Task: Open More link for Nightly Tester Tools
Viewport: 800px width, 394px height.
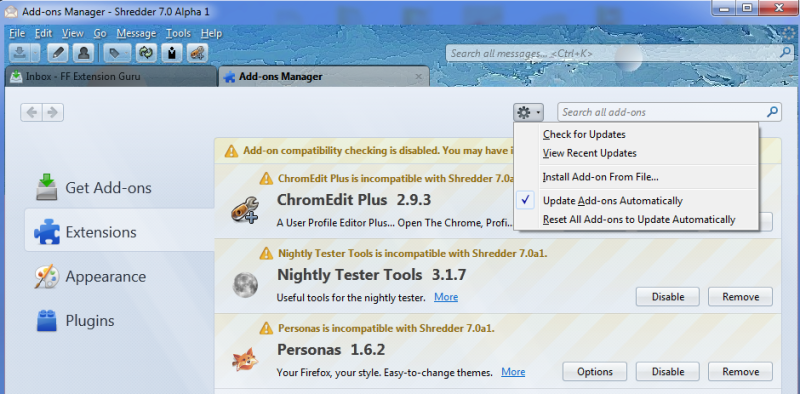Action: 446,297
